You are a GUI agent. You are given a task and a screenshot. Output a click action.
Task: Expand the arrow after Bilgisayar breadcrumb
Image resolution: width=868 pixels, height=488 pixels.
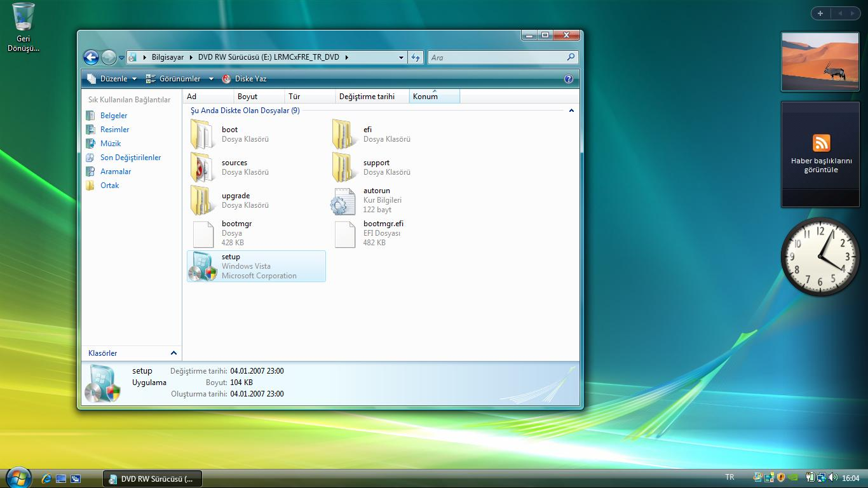tap(191, 57)
